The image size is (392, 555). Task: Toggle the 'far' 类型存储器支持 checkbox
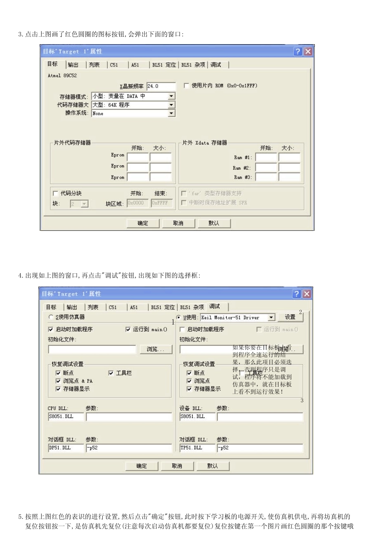[x=184, y=193]
